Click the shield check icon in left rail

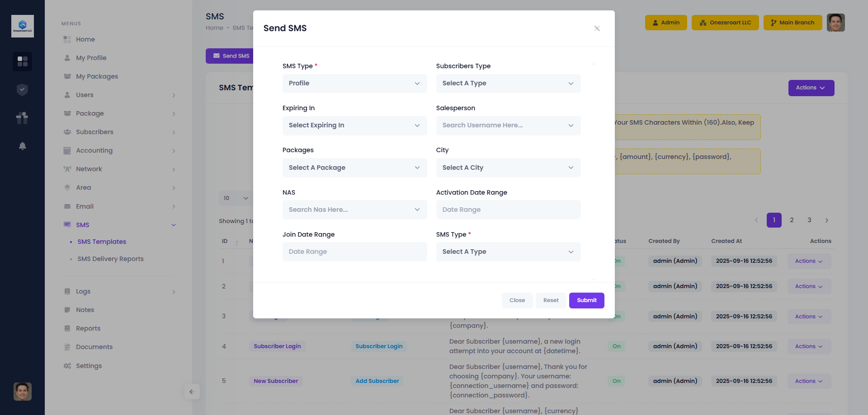(22, 90)
